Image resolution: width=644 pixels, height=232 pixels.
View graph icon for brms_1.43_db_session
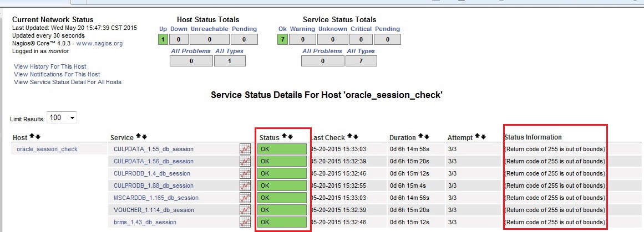coord(245,222)
